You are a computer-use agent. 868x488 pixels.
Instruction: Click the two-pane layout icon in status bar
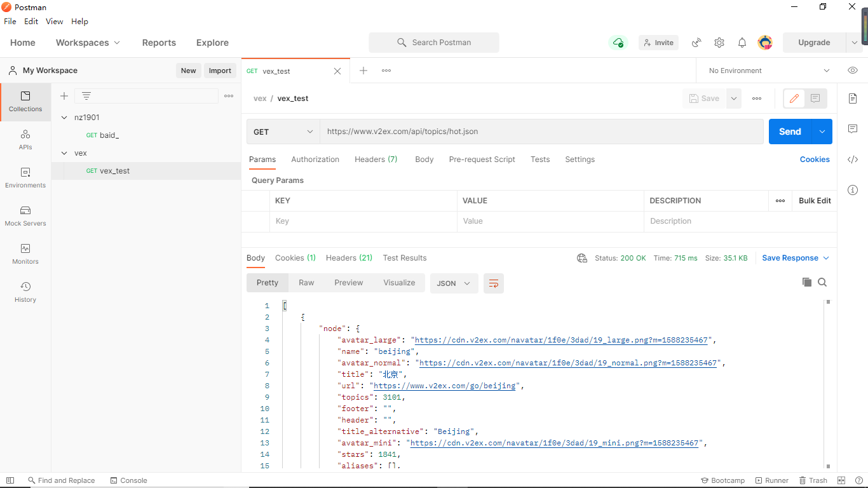click(x=841, y=480)
